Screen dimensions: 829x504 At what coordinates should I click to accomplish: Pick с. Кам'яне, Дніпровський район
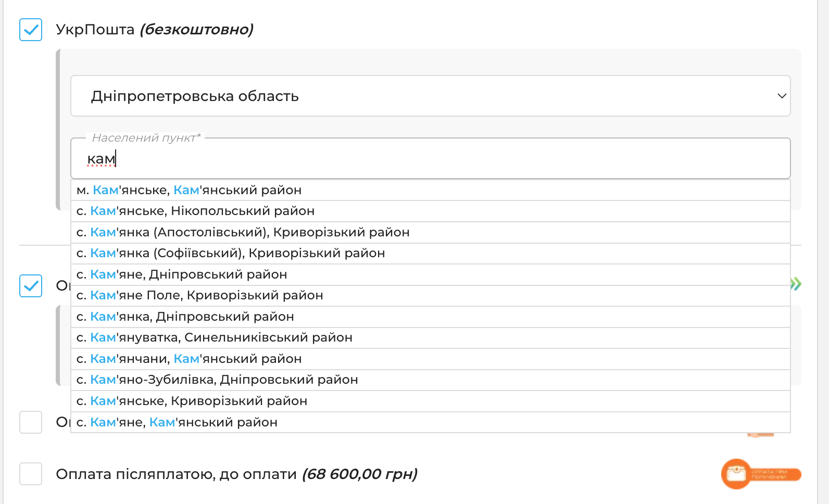[431, 274]
